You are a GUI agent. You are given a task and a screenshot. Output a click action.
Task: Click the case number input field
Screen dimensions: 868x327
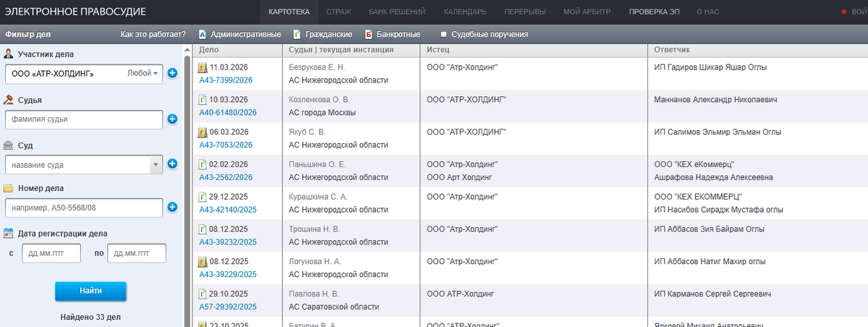click(x=83, y=208)
